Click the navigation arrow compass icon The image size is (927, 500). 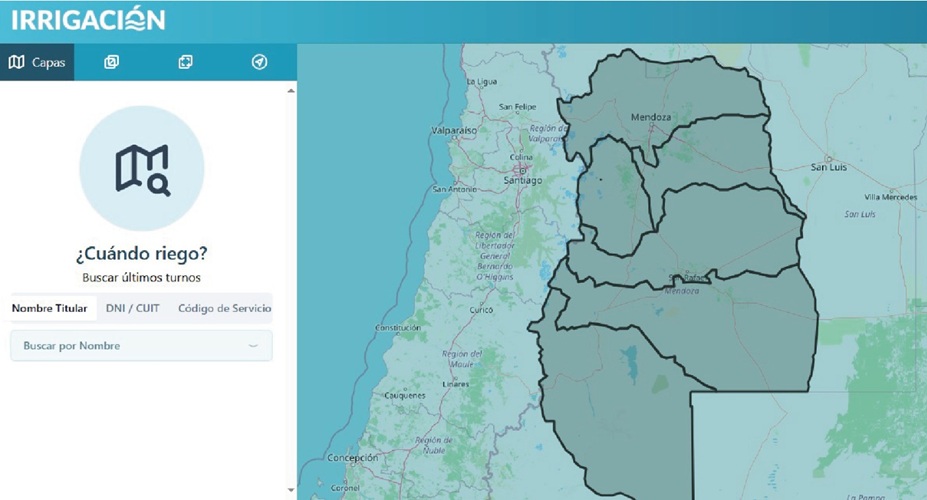[x=259, y=62]
